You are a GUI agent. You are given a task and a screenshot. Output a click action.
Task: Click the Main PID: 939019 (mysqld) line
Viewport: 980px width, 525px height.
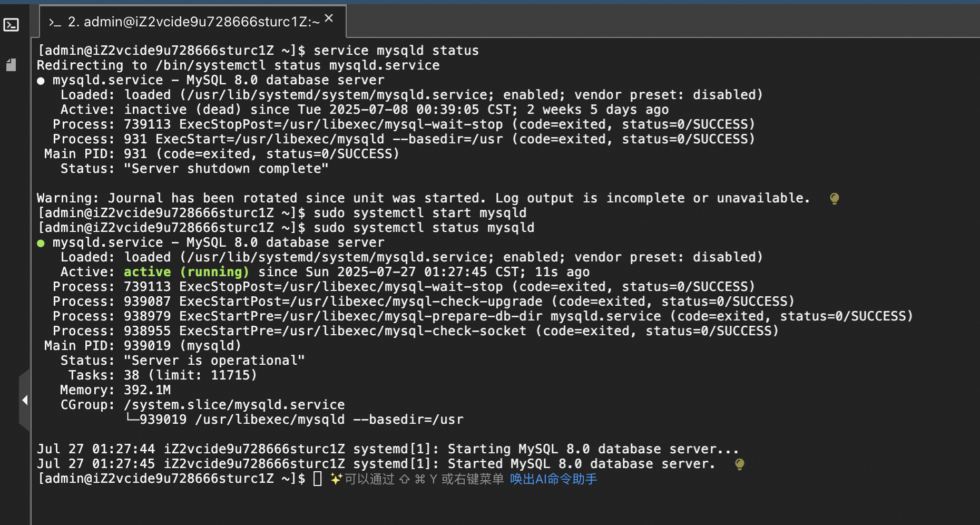(x=143, y=346)
